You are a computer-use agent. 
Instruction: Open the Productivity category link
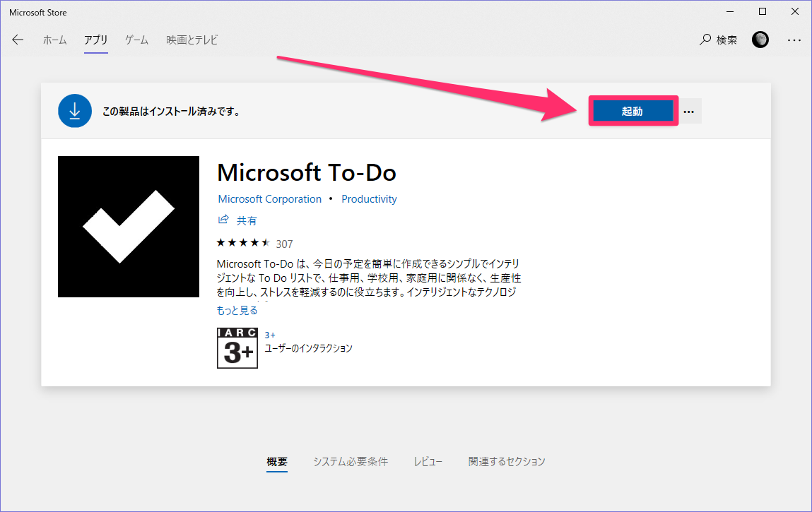pyautogui.click(x=369, y=198)
